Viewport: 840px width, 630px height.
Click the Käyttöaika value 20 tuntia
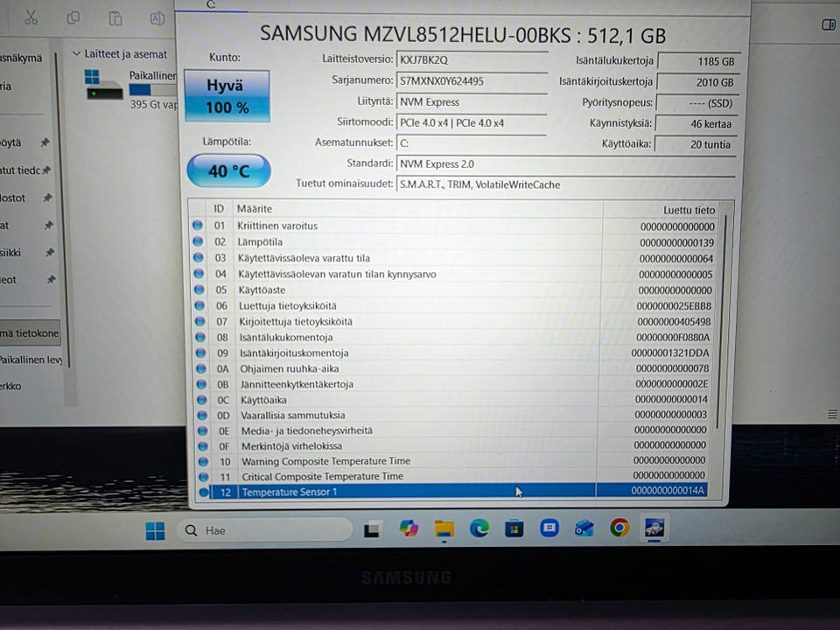click(x=696, y=144)
